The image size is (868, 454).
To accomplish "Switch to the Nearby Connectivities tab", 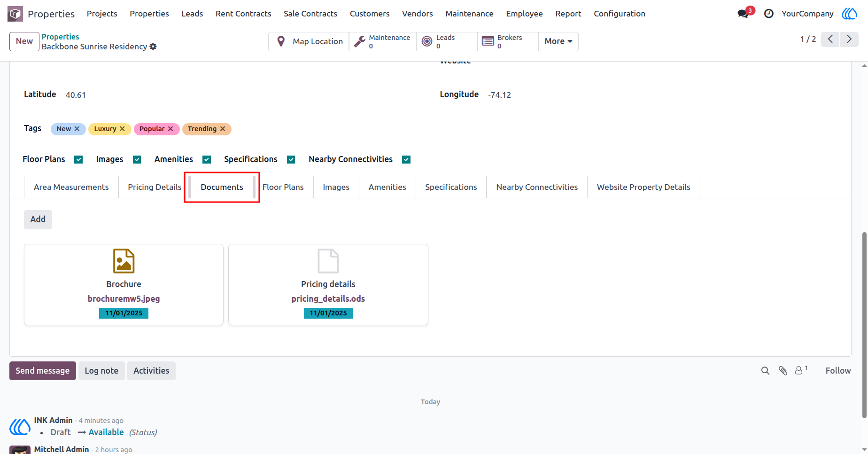I will click(x=537, y=187).
